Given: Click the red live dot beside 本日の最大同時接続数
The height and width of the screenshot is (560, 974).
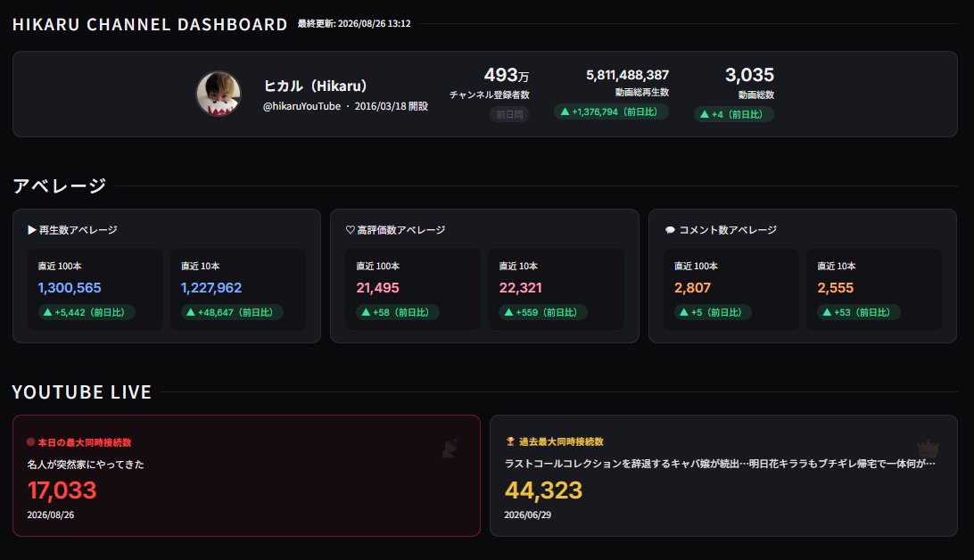Looking at the screenshot, I should [x=30, y=442].
